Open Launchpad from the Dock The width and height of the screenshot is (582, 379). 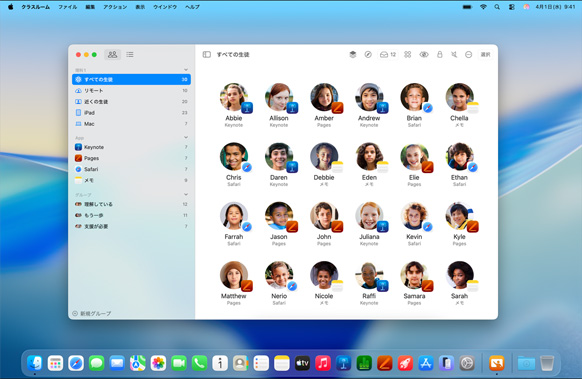pyautogui.click(x=55, y=363)
